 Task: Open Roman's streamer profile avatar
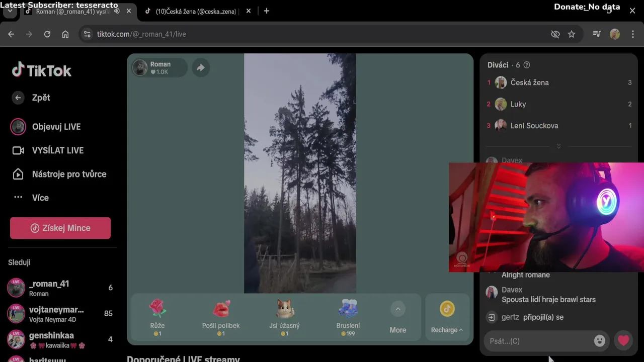click(x=140, y=68)
